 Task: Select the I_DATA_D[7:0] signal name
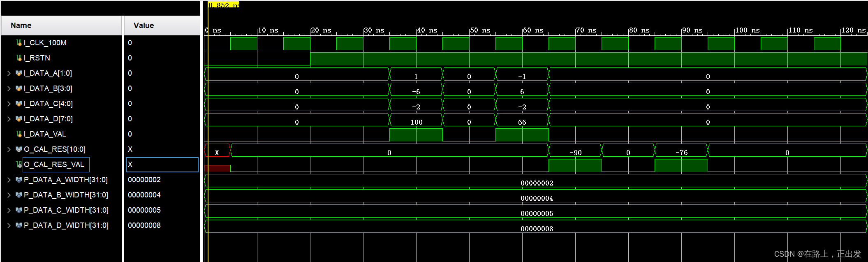coord(48,119)
